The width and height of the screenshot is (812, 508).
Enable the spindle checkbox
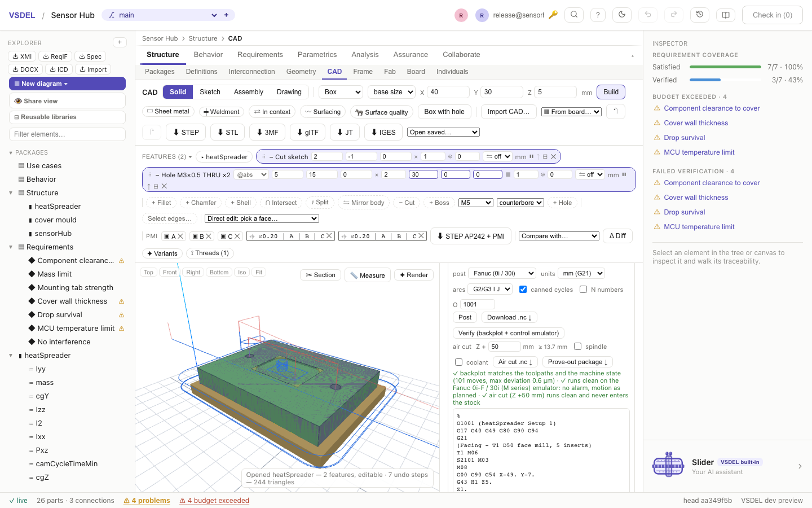pyautogui.click(x=577, y=347)
